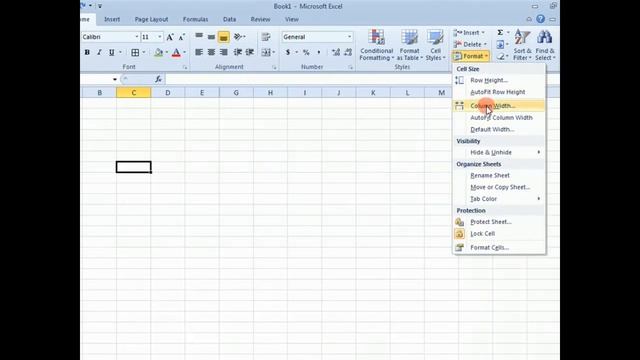Choose Move or Copy Sheet... item
Image resolution: width=640 pixels, height=360 pixels.
(499, 187)
